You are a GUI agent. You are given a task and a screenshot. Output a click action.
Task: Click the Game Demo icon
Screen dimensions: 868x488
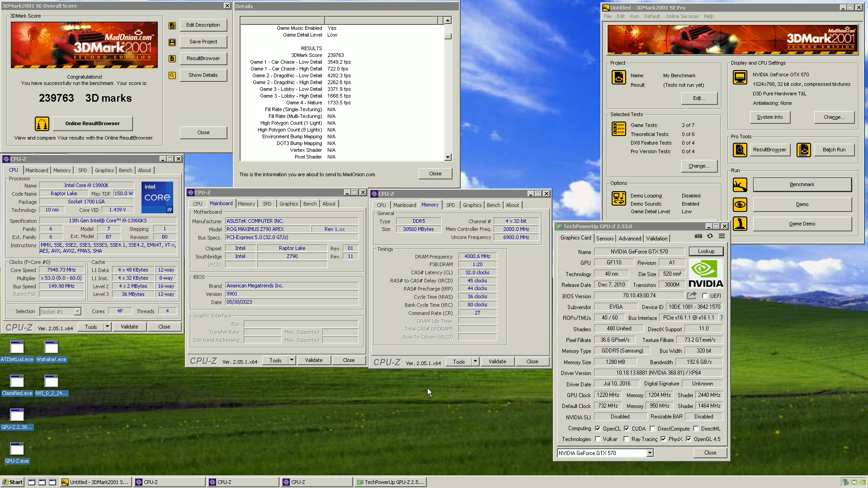click(x=740, y=224)
